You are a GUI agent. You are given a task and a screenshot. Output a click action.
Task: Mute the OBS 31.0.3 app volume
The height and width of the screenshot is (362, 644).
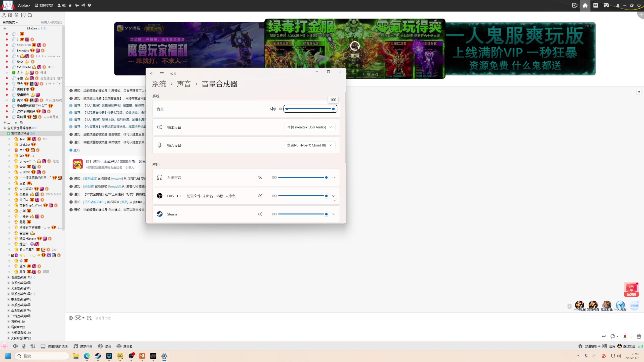pos(260,196)
